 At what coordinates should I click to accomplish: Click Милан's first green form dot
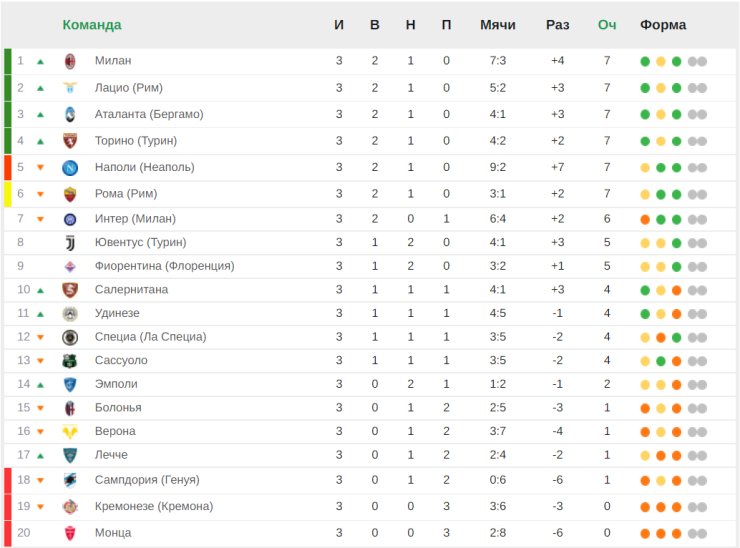click(x=645, y=61)
